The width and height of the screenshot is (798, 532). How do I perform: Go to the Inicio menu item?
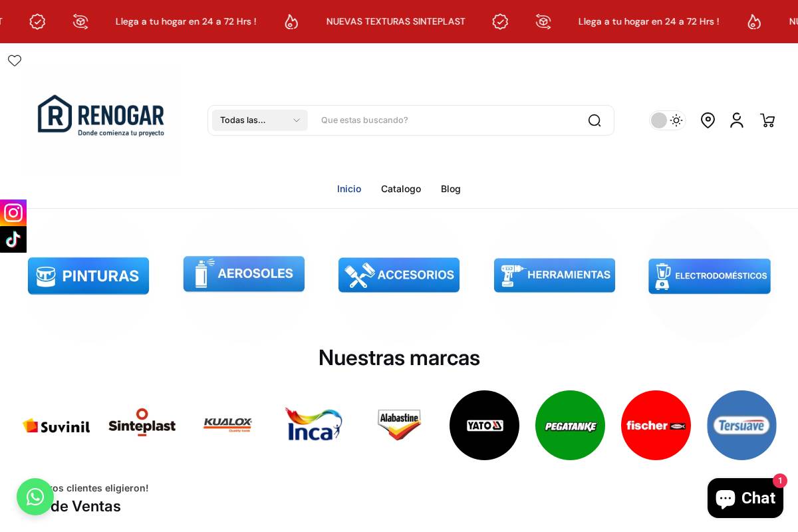[x=349, y=189]
